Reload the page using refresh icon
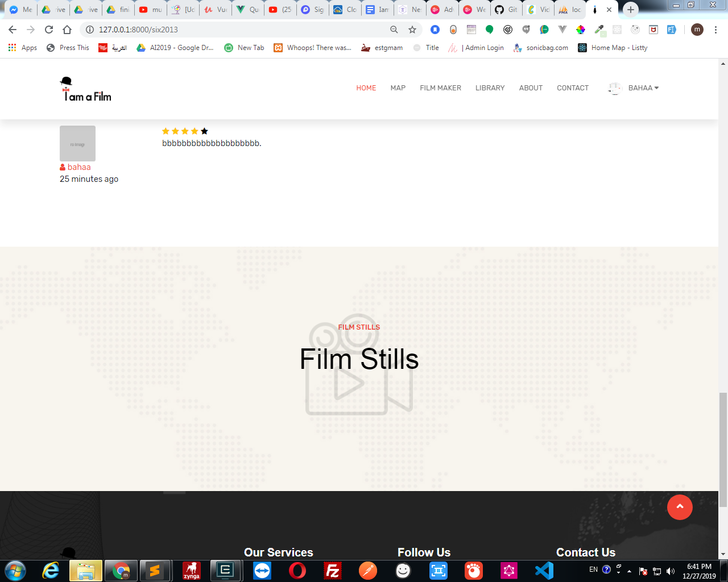Screen dimensions: 728x582 point(49,30)
